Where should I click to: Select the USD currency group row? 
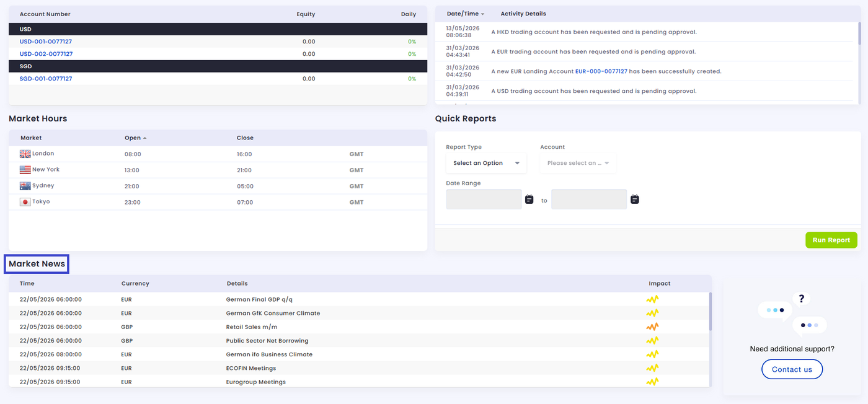[x=218, y=29]
